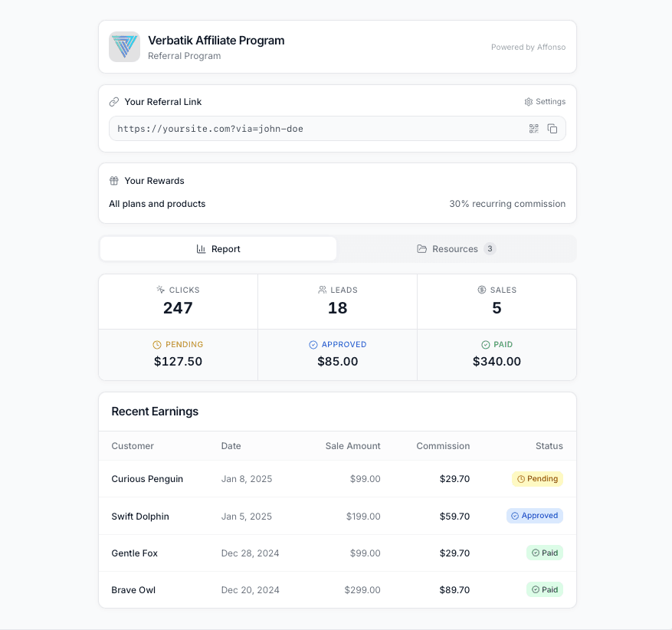Click the Approved badge on Swift Dolphin's row
This screenshot has width=672, height=630.
pos(535,515)
